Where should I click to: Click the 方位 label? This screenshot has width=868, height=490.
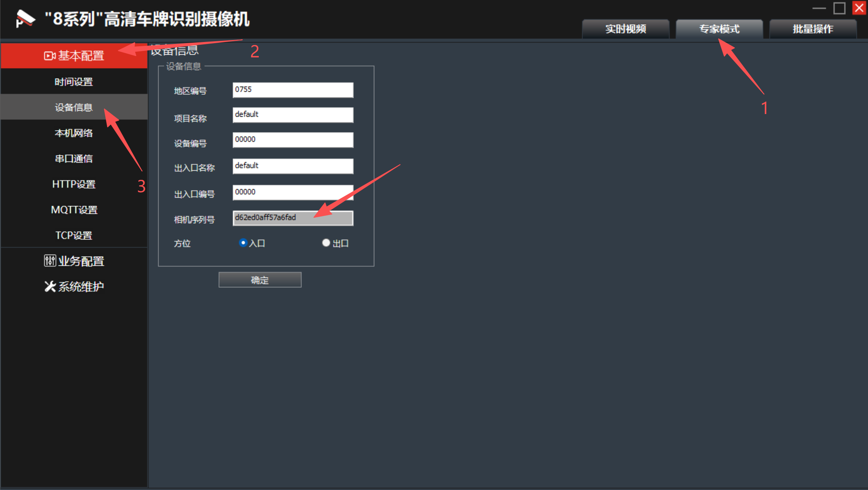click(x=182, y=243)
